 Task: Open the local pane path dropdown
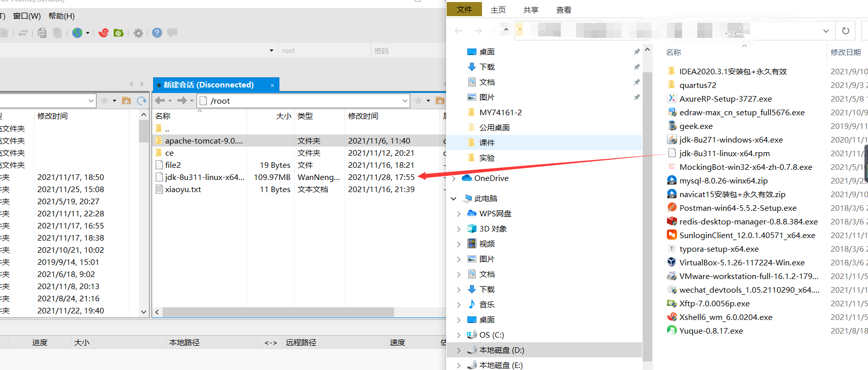[91, 101]
